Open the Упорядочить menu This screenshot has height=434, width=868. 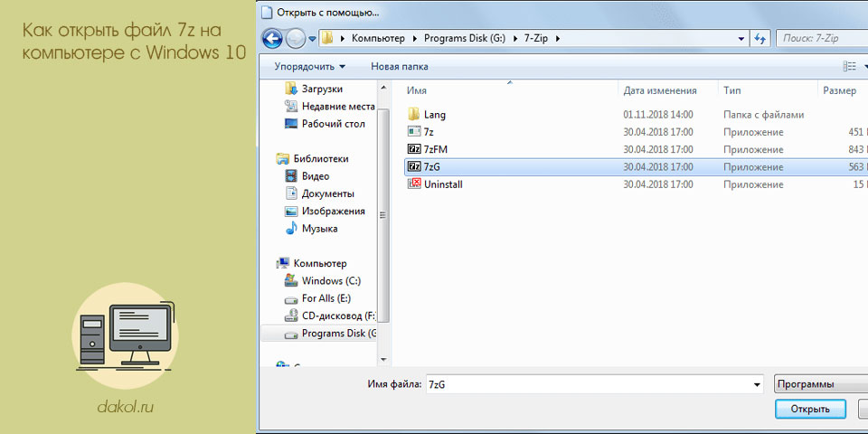pyautogui.click(x=309, y=67)
